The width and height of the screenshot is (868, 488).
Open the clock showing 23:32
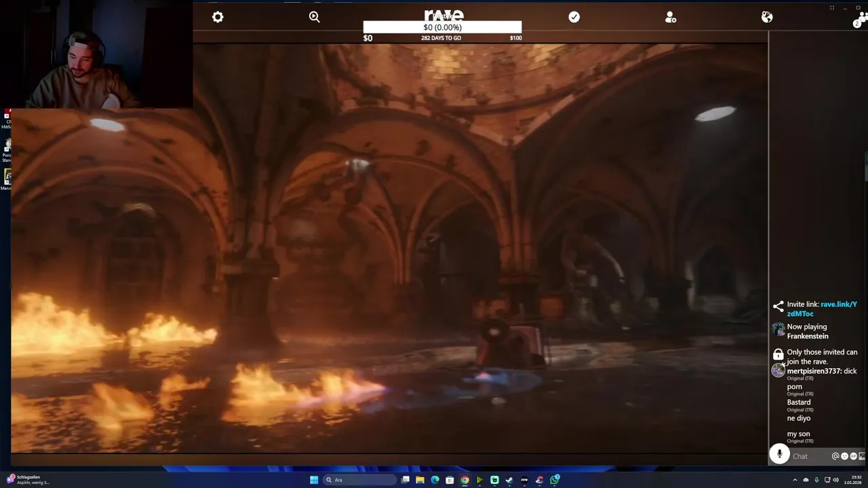[x=852, y=480]
